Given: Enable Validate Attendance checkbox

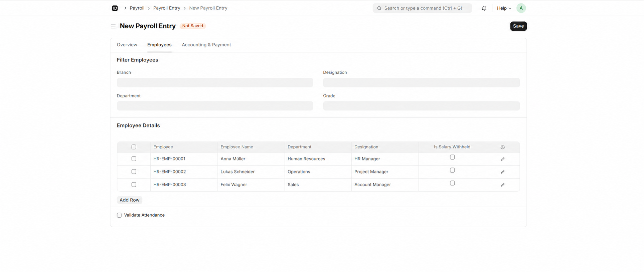Looking at the screenshot, I should [119, 215].
